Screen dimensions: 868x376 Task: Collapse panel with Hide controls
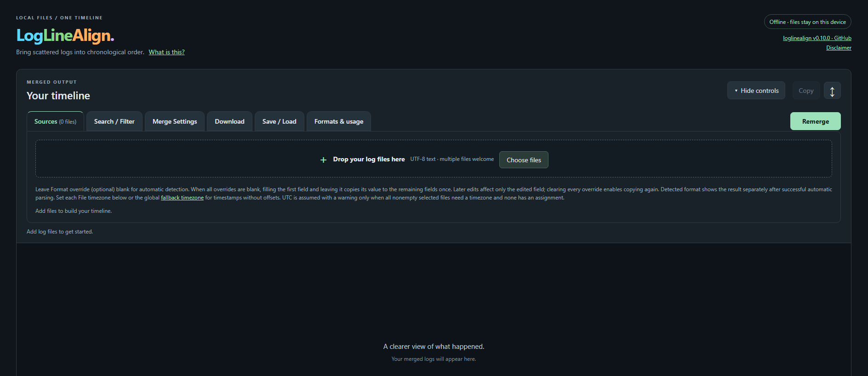pyautogui.click(x=756, y=91)
